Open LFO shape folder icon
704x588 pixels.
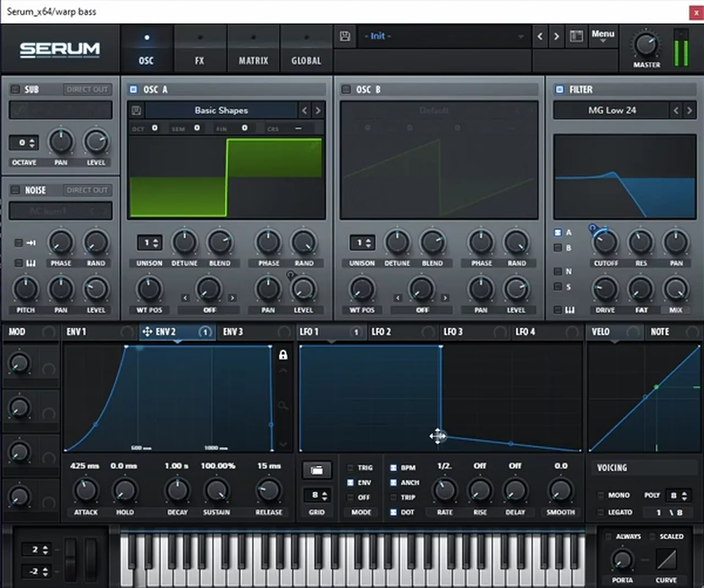317,470
